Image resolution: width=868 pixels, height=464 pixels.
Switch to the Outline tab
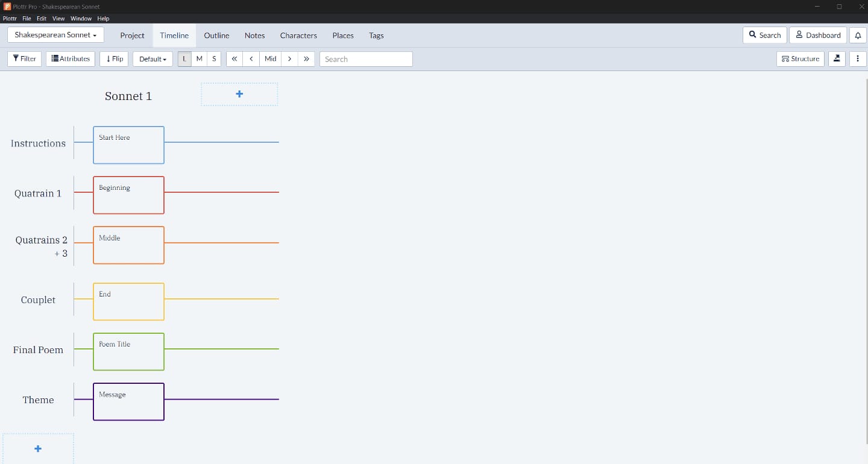[216, 36]
